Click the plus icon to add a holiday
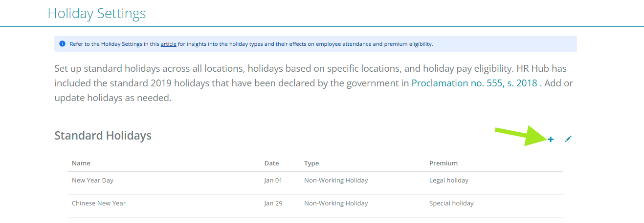 (551, 139)
